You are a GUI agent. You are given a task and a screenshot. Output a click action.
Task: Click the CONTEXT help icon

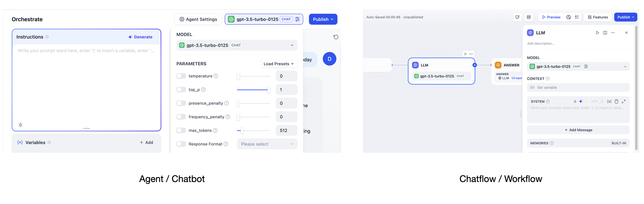548,79
